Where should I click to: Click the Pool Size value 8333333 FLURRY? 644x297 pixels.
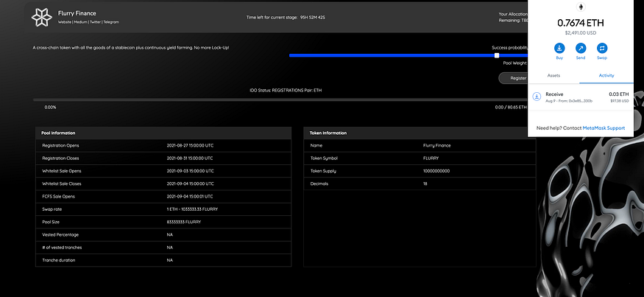[183, 222]
